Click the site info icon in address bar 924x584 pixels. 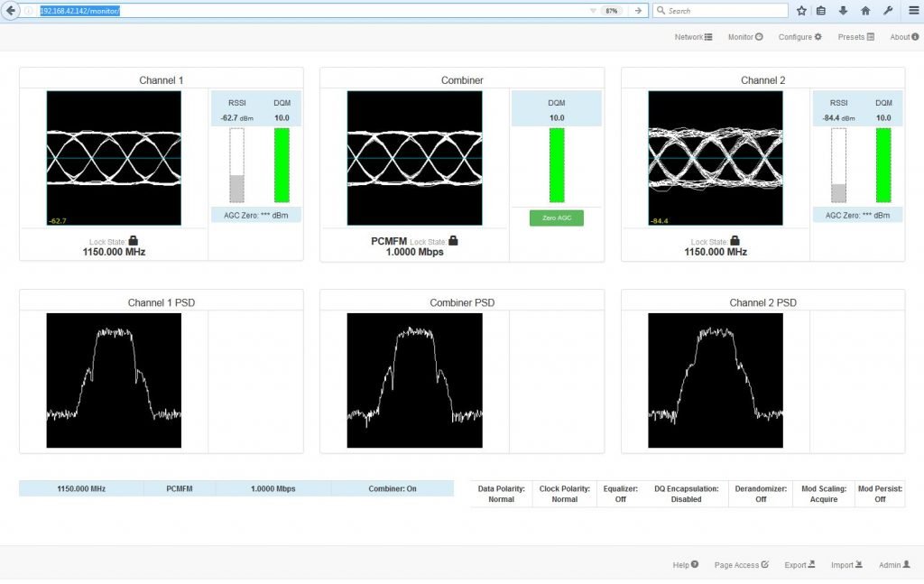(28, 11)
